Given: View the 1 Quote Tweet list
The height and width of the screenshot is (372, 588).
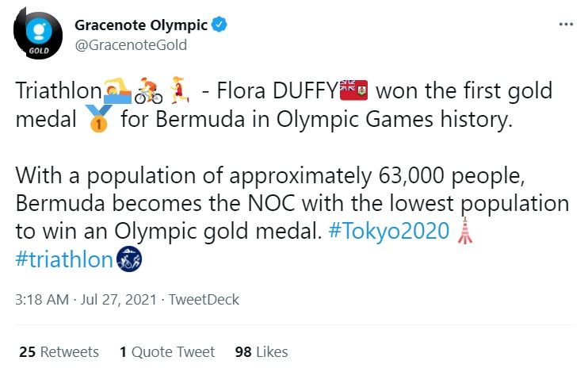Looking at the screenshot, I should [x=167, y=352].
